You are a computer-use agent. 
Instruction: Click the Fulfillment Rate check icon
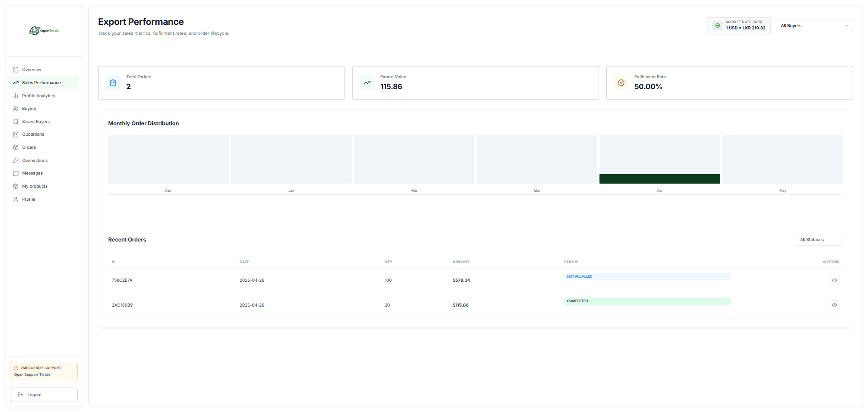click(621, 83)
